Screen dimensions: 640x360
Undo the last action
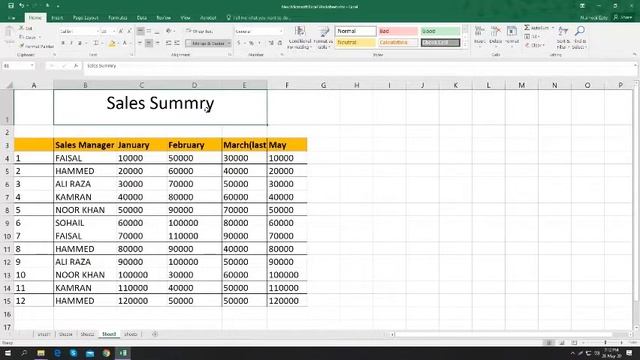[x=22, y=6]
